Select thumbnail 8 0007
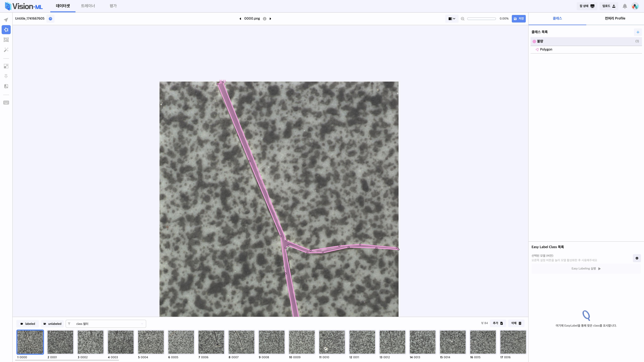Image resolution: width=644 pixels, height=362 pixels. coord(242,342)
